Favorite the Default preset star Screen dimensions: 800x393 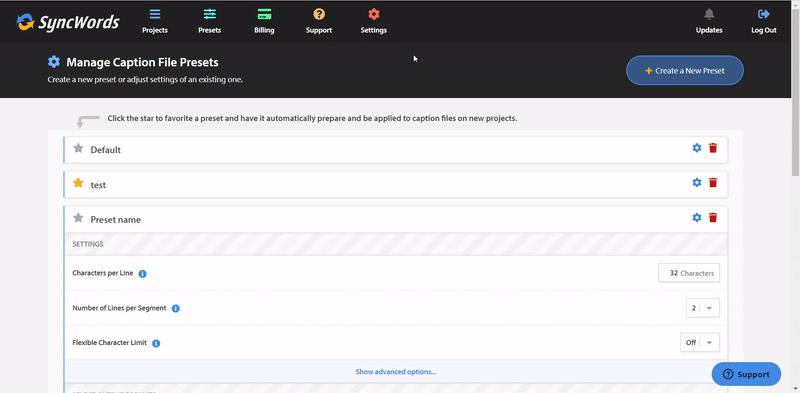78,149
